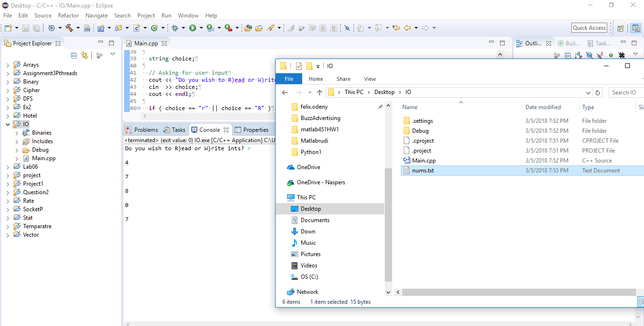Toggle Show Whitespace Characters pilcrow button
This screenshot has width=644, height=326.
pyautogui.click(x=334, y=28)
